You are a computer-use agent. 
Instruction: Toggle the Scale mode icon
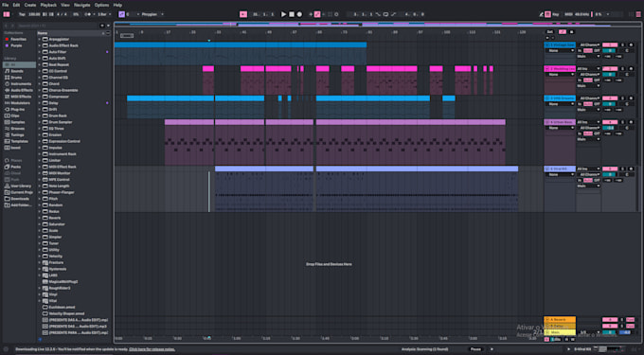tap(121, 14)
